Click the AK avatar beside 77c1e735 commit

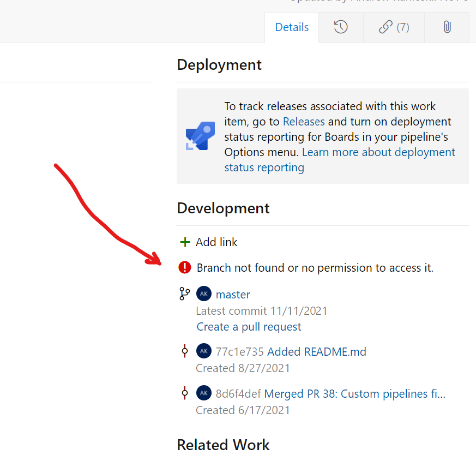pos(203,351)
